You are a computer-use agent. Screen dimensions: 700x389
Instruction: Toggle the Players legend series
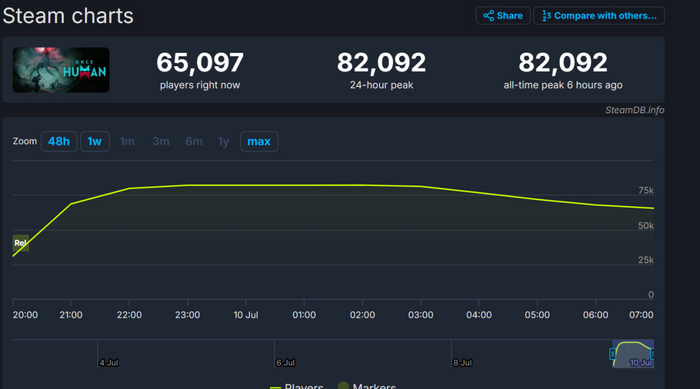(296, 386)
